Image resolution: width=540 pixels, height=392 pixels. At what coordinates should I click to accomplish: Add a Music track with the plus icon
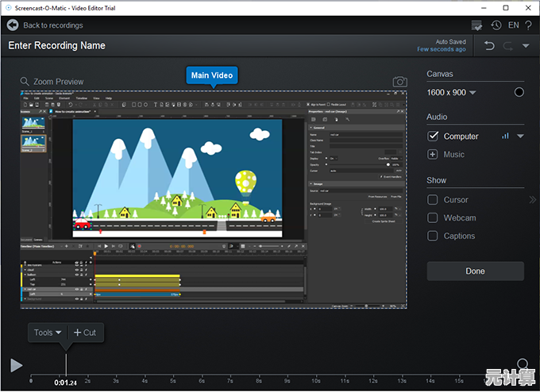point(433,154)
